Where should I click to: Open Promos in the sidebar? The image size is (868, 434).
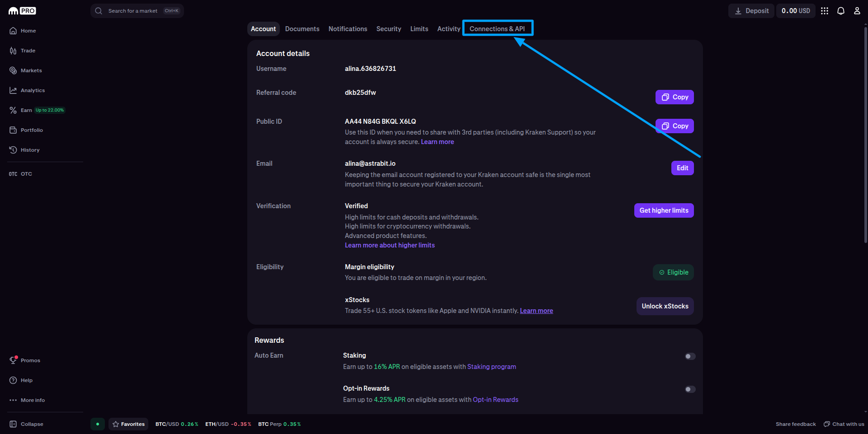tap(25, 360)
